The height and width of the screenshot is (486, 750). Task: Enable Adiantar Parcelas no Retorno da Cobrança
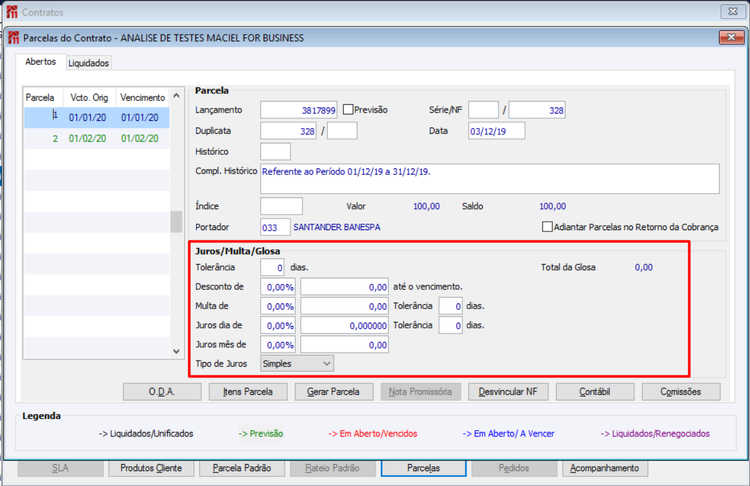point(547,226)
